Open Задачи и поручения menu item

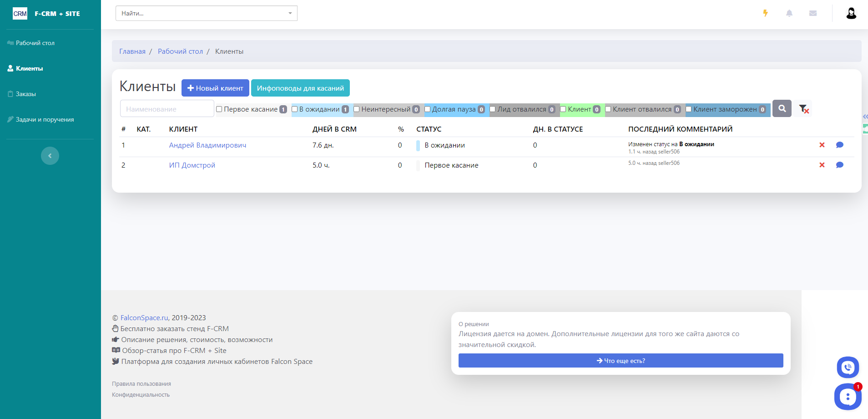pyautogui.click(x=45, y=119)
